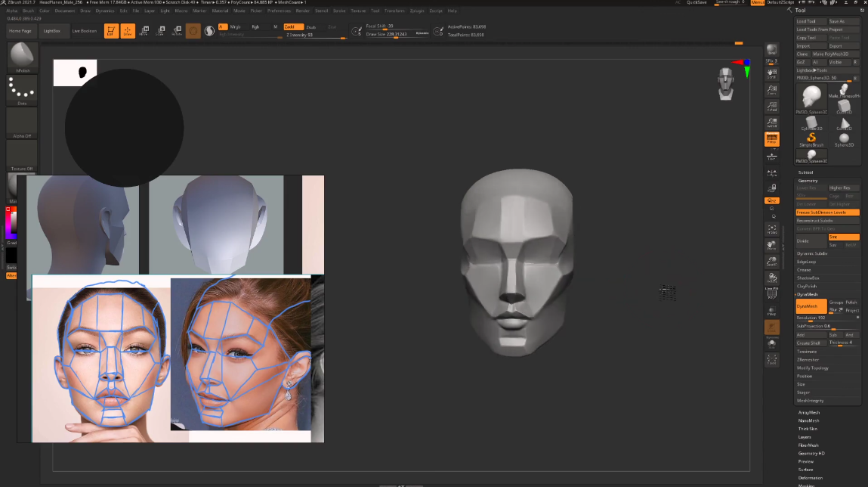Screen dimensions: 868x487
Task: Expand the Modify Topology subsection
Action: pyautogui.click(x=813, y=368)
